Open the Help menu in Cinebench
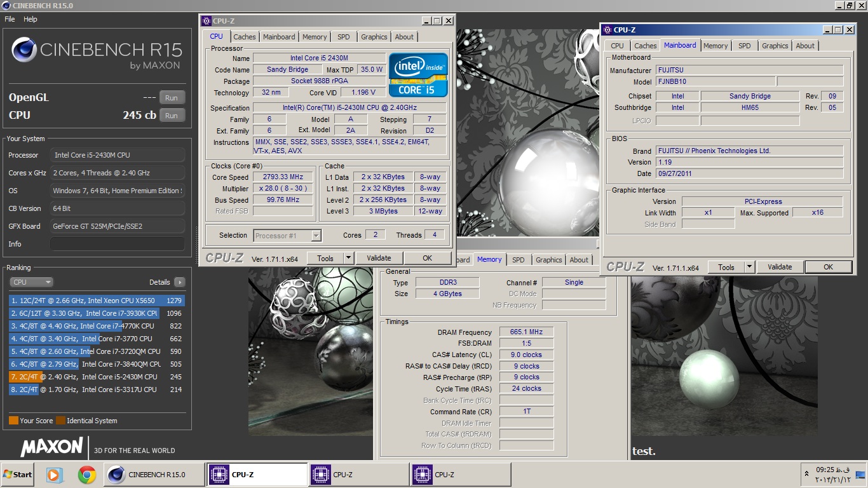This screenshot has height=488, width=868. click(x=31, y=19)
